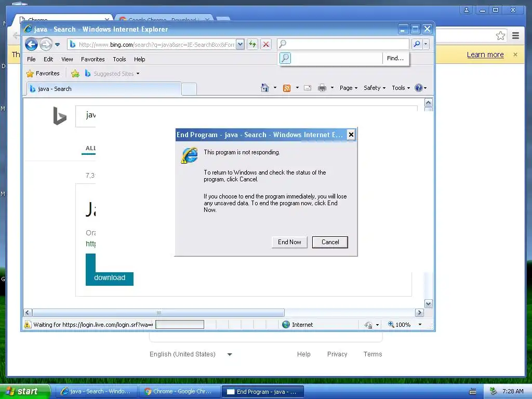Click the Find... button in search popup

click(x=395, y=58)
